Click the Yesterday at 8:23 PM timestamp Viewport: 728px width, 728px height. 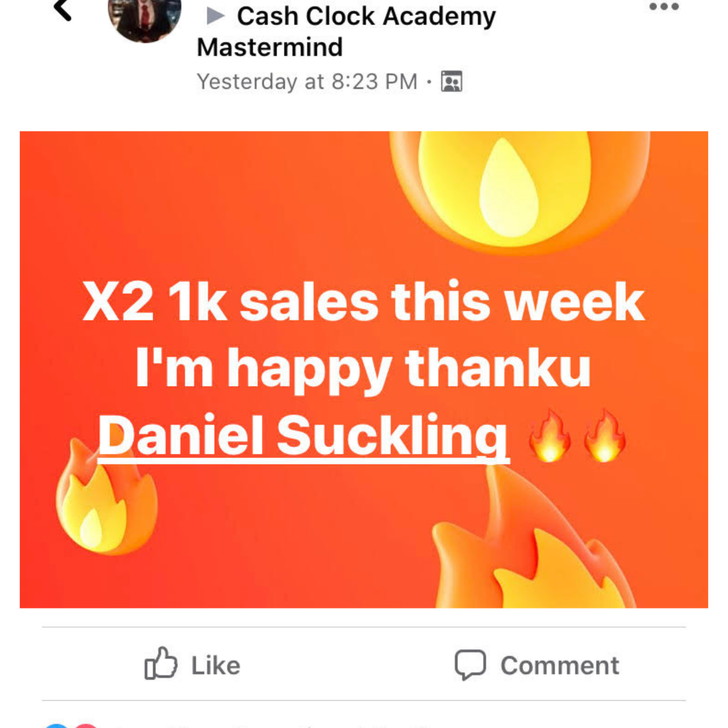(x=307, y=81)
